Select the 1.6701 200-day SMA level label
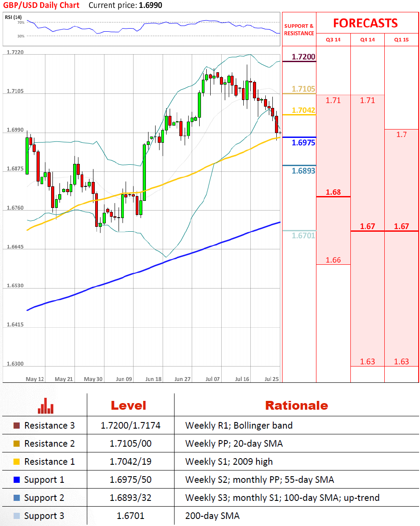Screen dimensions: 420x526 [x=303, y=236]
